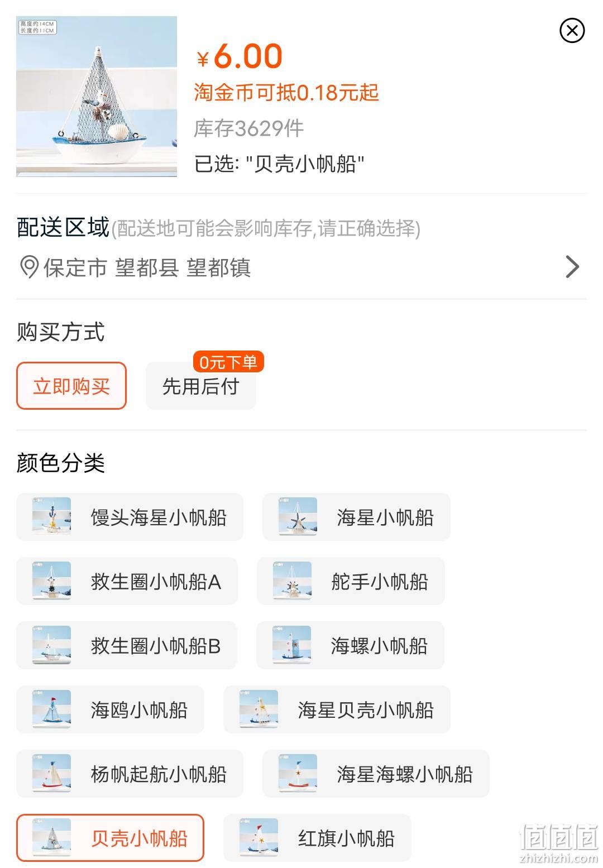The width and height of the screenshot is (603, 868).
Task: Tap the 海螺小帆船 thumbnail image
Action: [292, 645]
